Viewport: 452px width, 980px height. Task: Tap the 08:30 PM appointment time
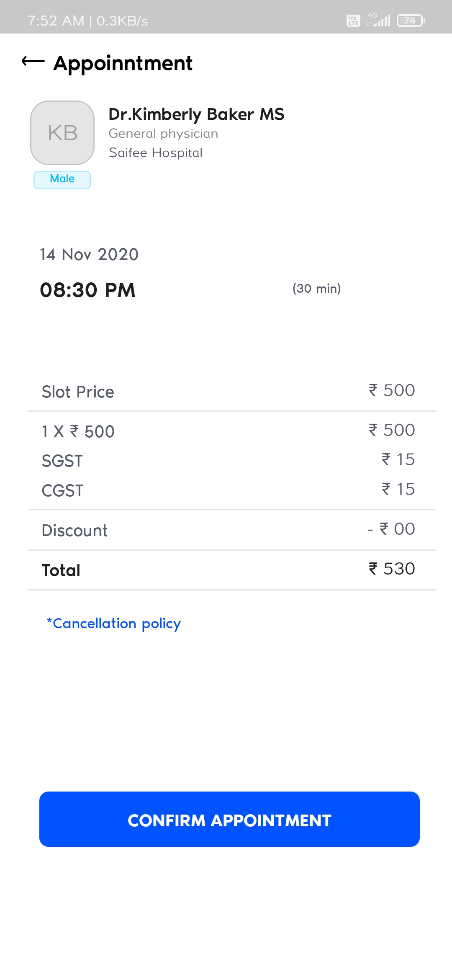87,290
